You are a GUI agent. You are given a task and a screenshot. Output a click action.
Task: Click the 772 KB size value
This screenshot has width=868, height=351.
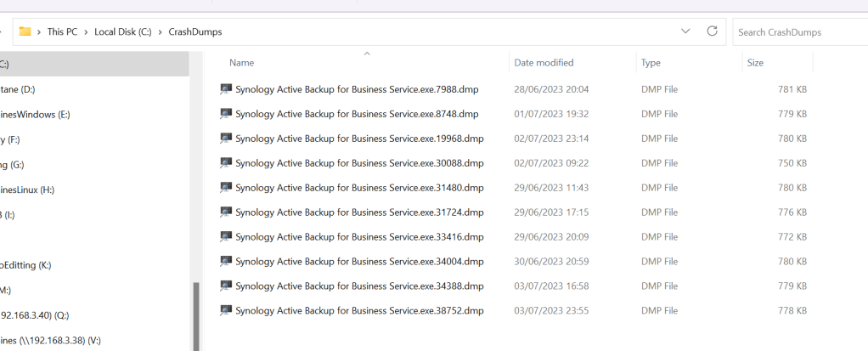coord(792,237)
